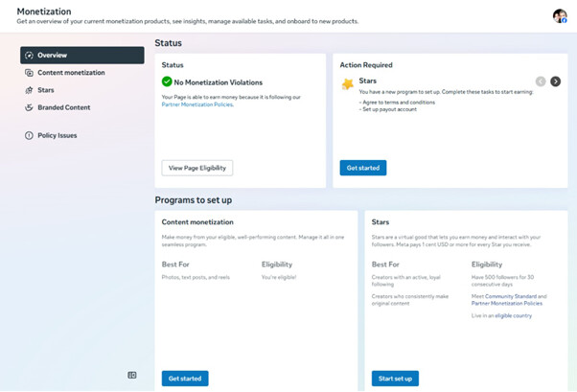The height and width of the screenshot is (392, 577).
Task: Click the green no-violations checkmark icon
Action: click(x=167, y=81)
